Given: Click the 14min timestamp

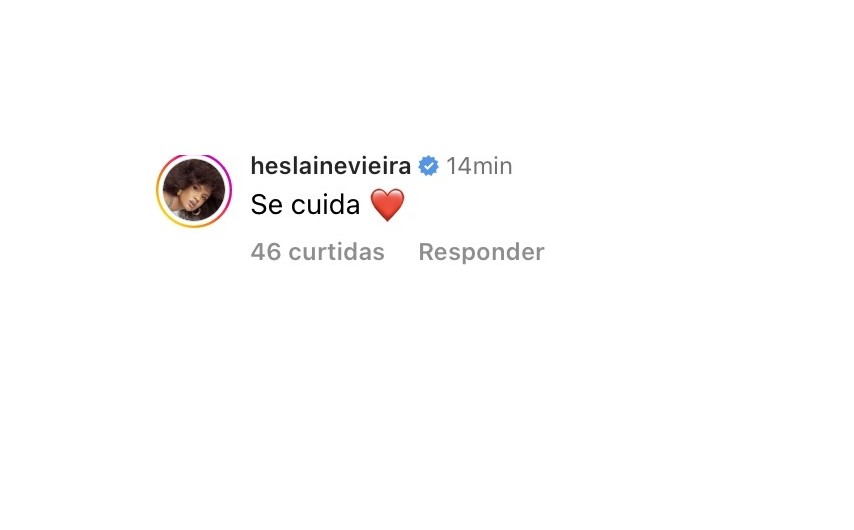Looking at the screenshot, I should click(479, 166).
